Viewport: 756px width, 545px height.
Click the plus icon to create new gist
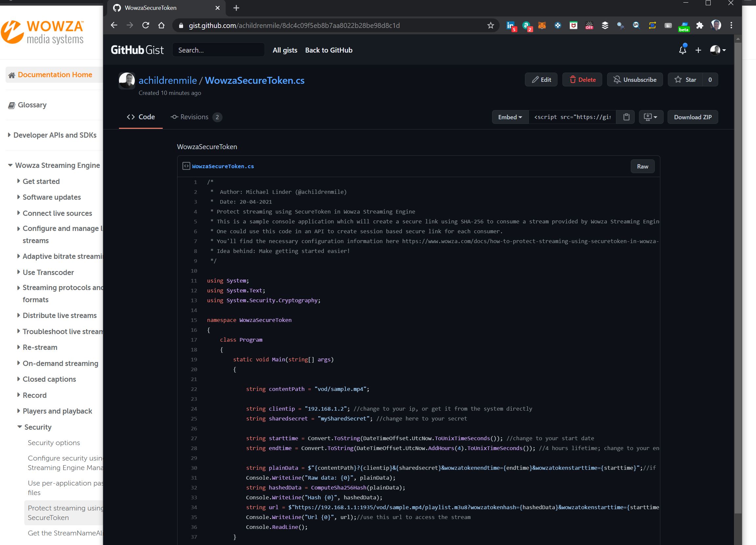698,50
